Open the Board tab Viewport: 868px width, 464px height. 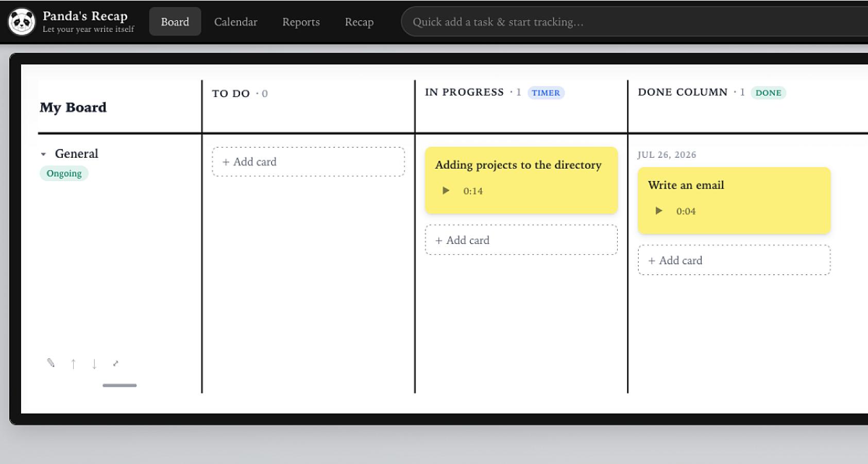[175, 22]
